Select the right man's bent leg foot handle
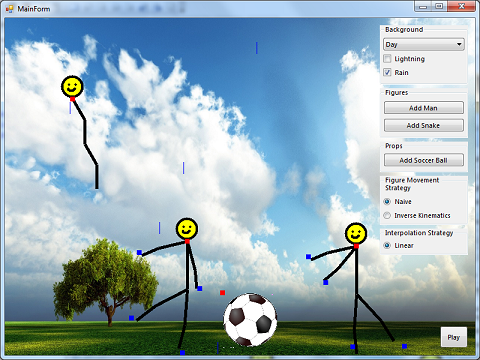Screen dimensions: 480x360 click(x=404, y=346)
